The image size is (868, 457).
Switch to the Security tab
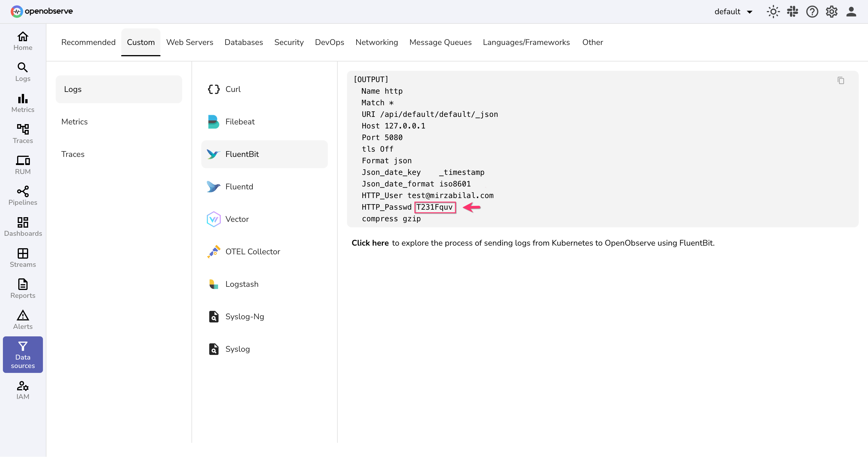(289, 42)
